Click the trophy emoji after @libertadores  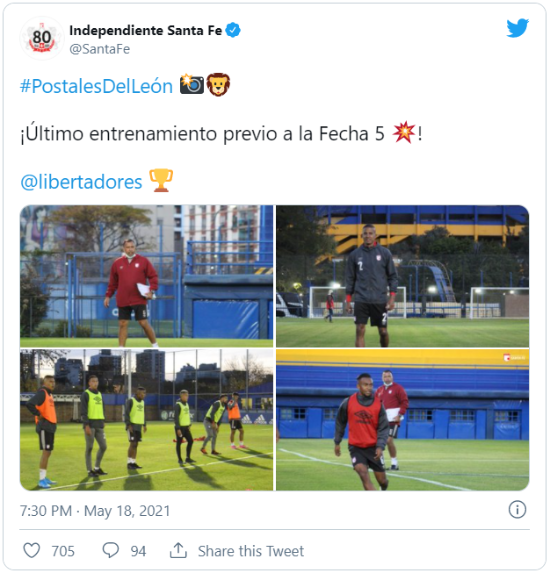coord(161,181)
